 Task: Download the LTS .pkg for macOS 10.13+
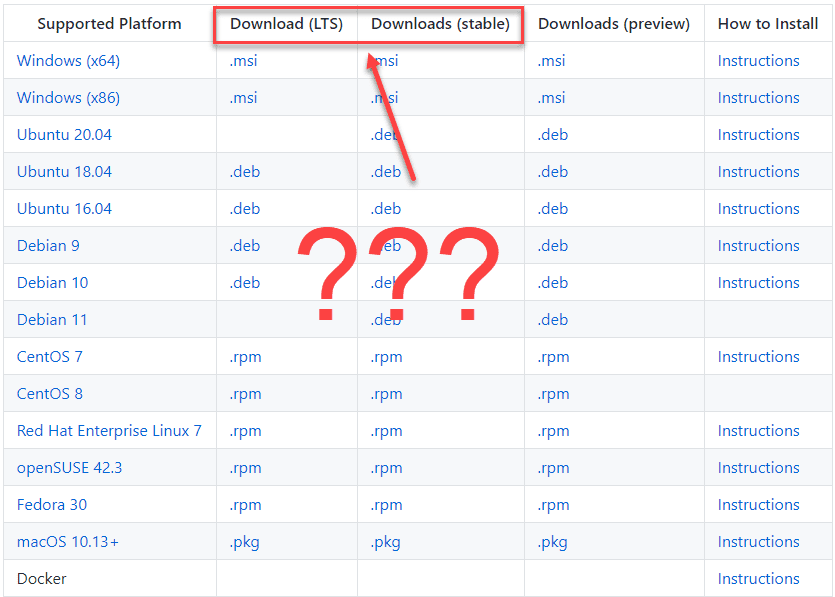point(244,543)
